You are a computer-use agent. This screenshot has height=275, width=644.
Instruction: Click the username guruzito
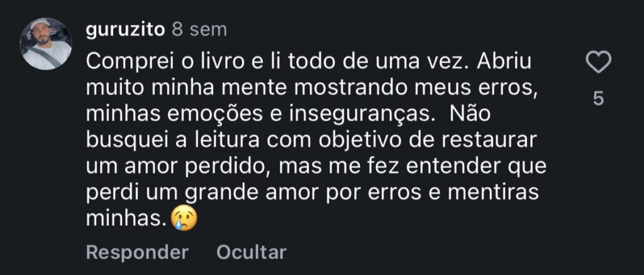[x=125, y=30]
